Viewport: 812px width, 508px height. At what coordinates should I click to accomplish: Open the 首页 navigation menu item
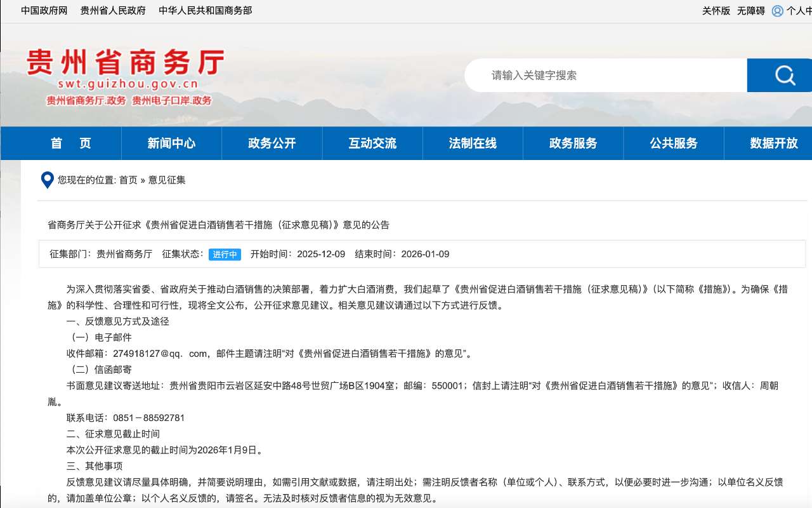[71, 144]
